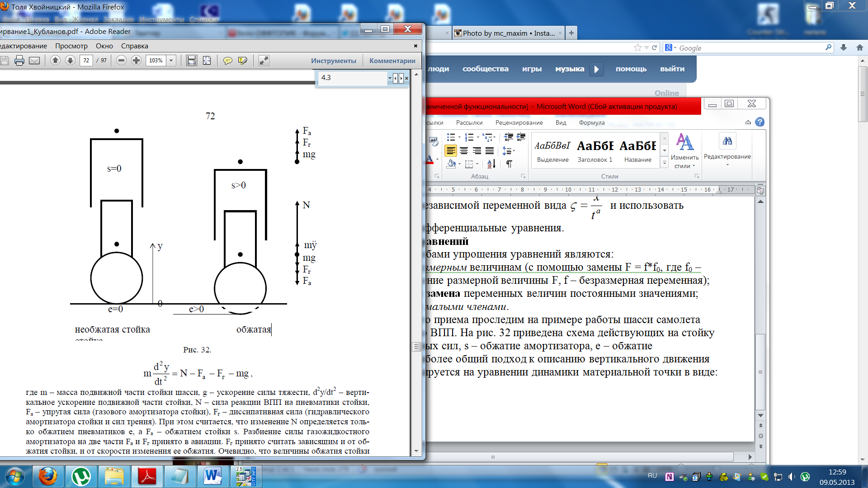Screen dimensions: 868x488
Task: Toggle center alignment in Word
Action: pos(464,151)
